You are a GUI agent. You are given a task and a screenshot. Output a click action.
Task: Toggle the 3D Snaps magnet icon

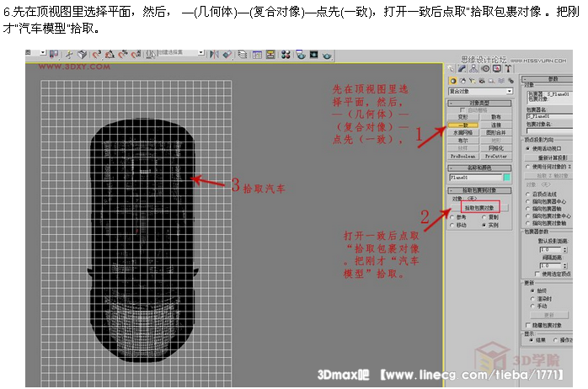point(97,55)
